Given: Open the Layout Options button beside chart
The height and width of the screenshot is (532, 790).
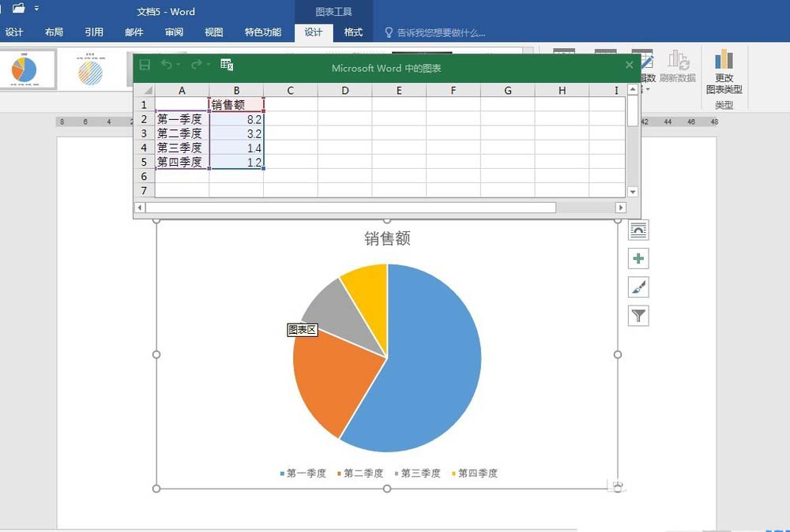Looking at the screenshot, I should [x=638, y=230].
